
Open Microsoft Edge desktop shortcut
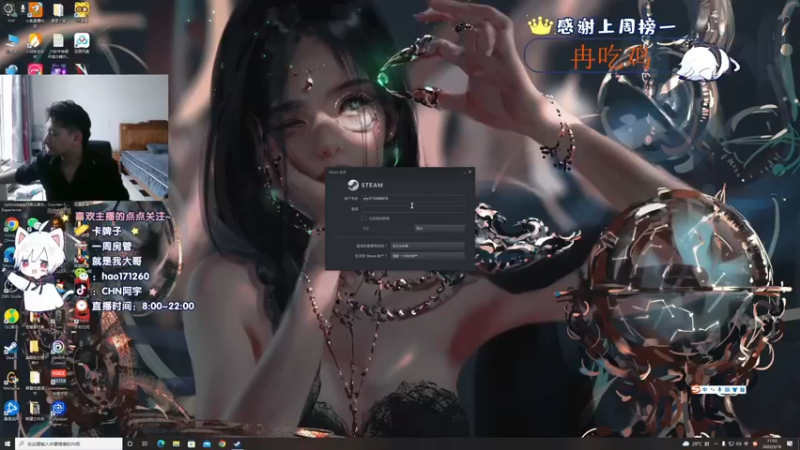point(10,255)
